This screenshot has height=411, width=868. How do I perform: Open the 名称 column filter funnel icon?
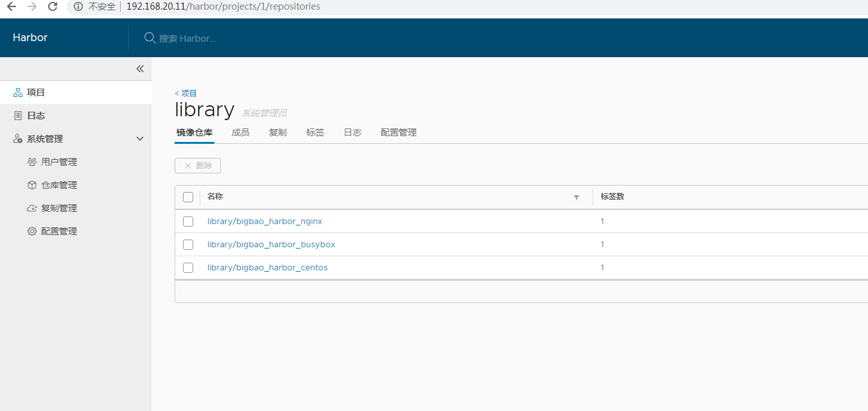(x=577, y=197)
